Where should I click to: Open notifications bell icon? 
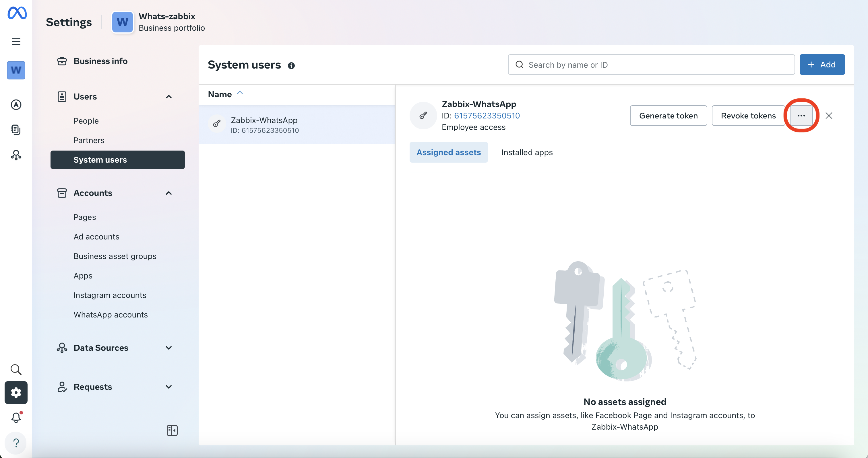pos(16,418)
